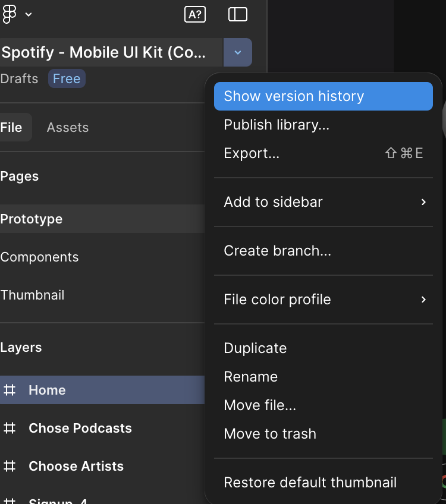Open the Drafts location link
Screen dimensions: 446x504
click(x=19, y=78)
